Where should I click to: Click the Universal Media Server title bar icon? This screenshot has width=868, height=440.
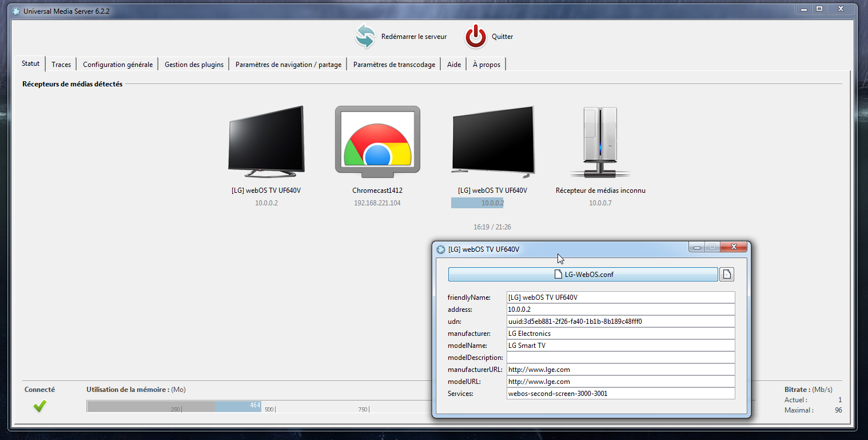(16, 11)
